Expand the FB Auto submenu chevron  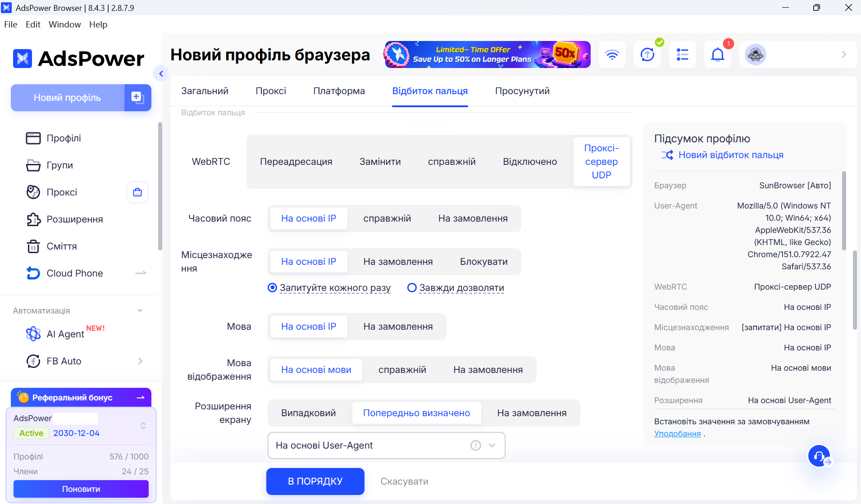point(140,361)
